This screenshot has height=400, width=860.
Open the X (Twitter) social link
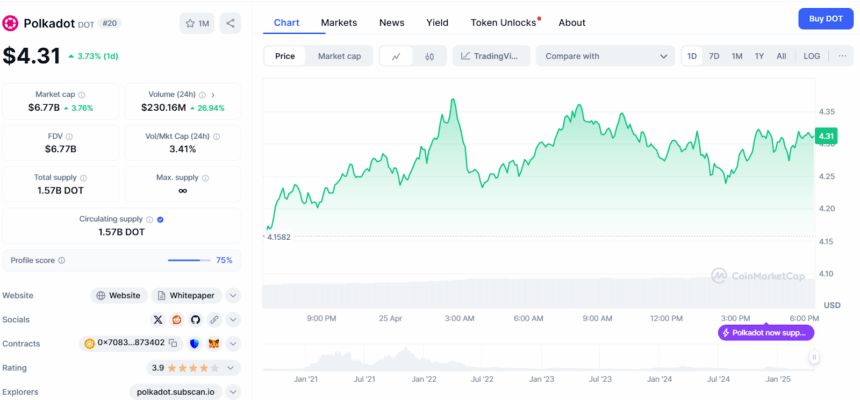[158, 320]
